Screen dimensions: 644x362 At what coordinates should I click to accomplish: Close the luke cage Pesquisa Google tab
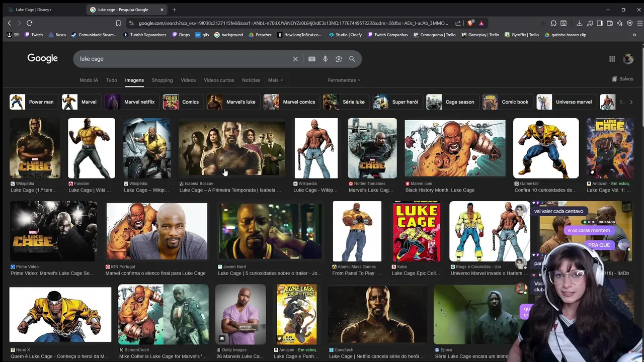(x=162, y=10)
